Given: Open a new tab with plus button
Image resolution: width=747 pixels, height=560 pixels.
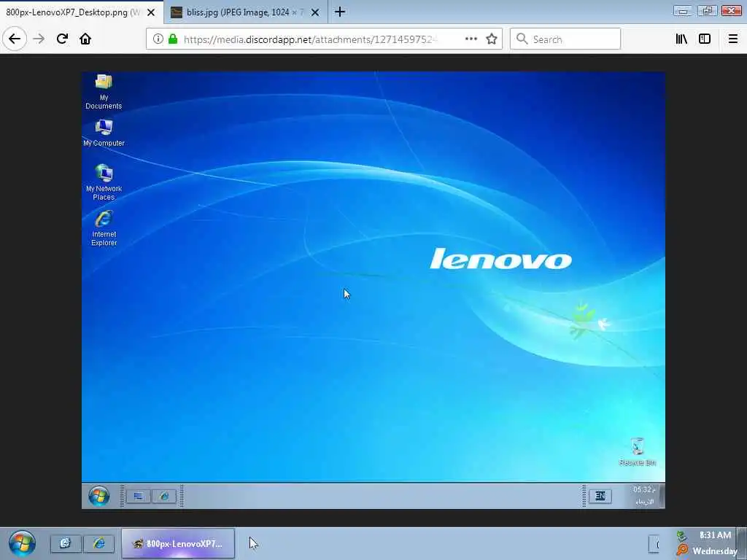Looking at the screenshot, I should 340,12.
